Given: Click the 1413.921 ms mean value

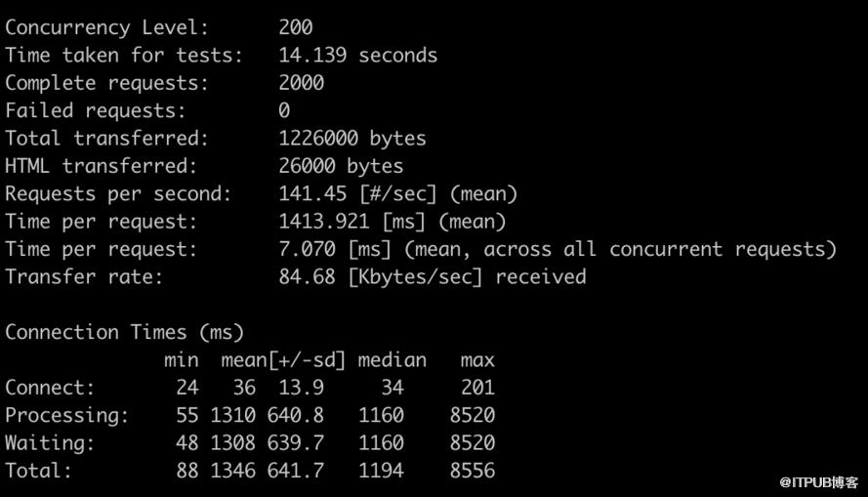Looking at the screenshot, I should (392, 222).
